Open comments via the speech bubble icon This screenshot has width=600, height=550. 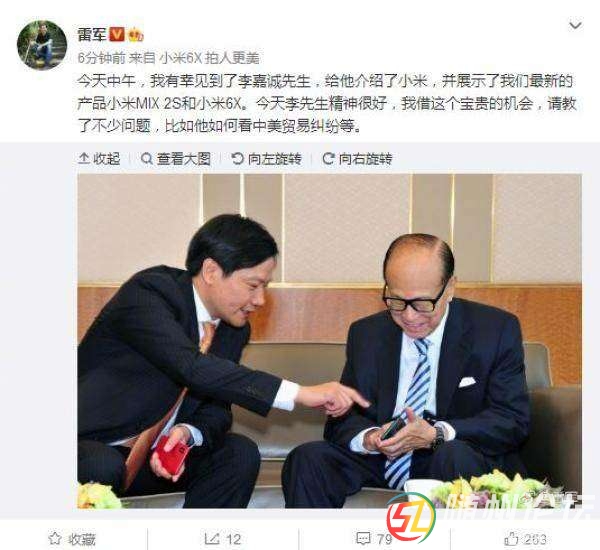tap(363, 539)
